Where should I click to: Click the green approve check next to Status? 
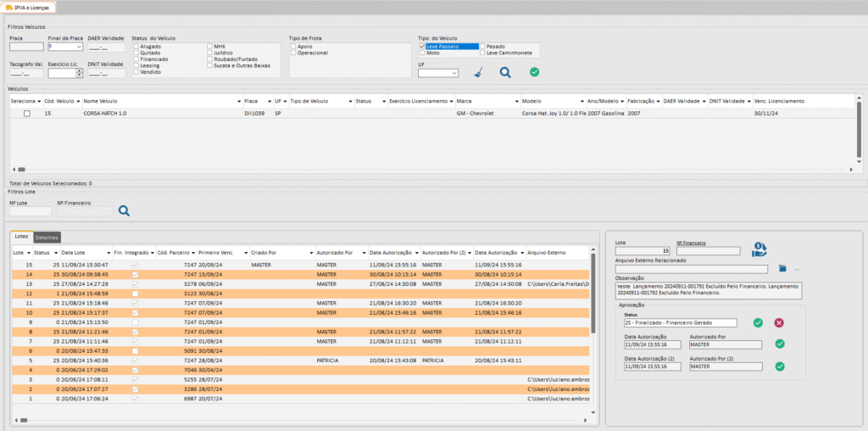click(x=758, y=322)
